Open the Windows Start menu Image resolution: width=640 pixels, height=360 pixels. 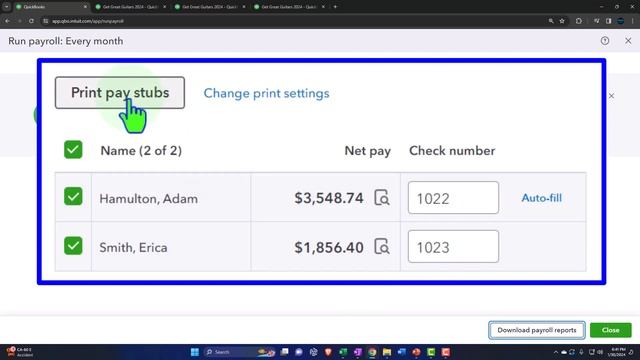[195, 352]
